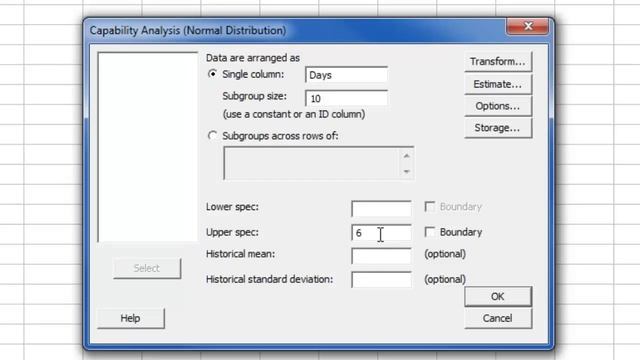
Task: Click the down arrow in subgroups box
Action: tap(407, 171)
